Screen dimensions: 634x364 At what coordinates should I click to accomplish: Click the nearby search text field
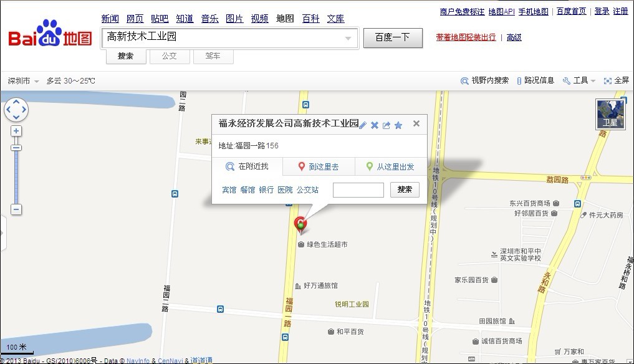pyautogui.click(x=358, y=190)
